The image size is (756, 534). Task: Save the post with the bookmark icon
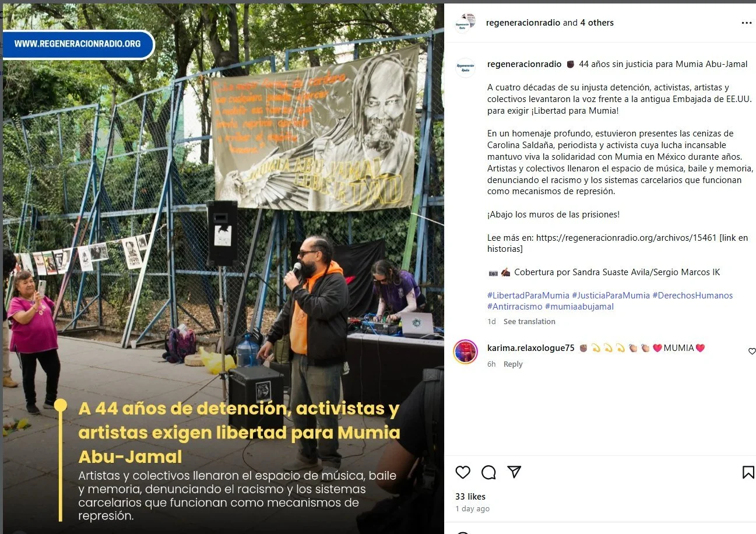click(x=748, y=472)
